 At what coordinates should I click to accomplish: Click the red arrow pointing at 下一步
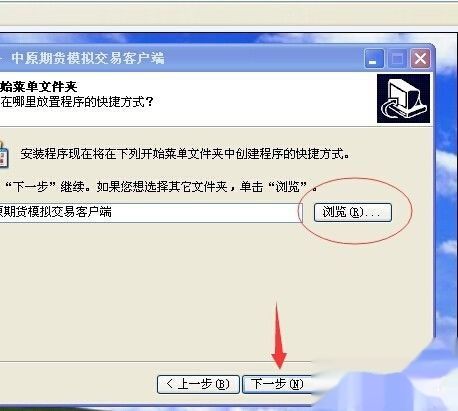(279, 335)
